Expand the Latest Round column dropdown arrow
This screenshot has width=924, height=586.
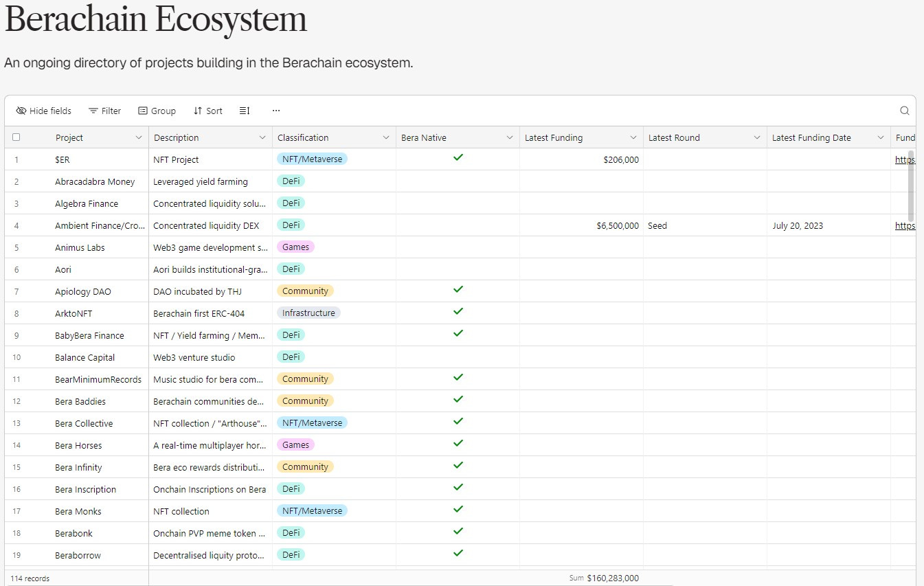click(757, 138)
